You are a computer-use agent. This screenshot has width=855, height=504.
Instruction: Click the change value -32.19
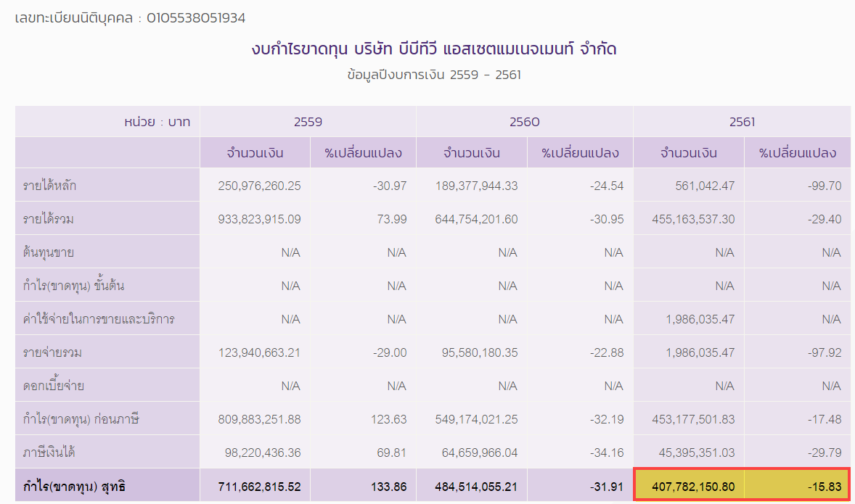pos(607,420)
